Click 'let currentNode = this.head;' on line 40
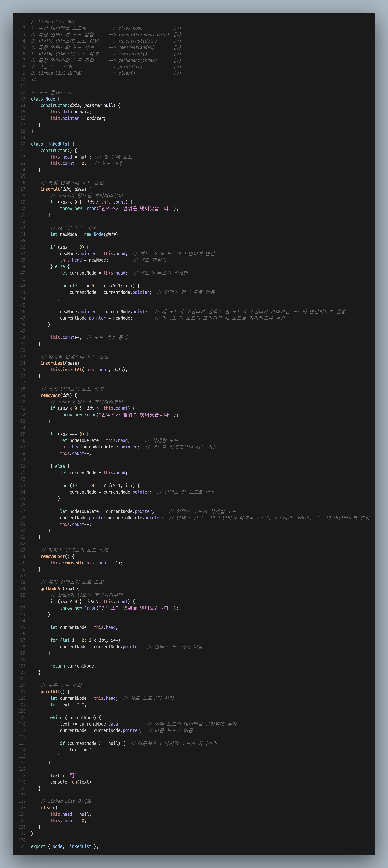The width and height of the screenshot is (388, 868). (94, 273)
